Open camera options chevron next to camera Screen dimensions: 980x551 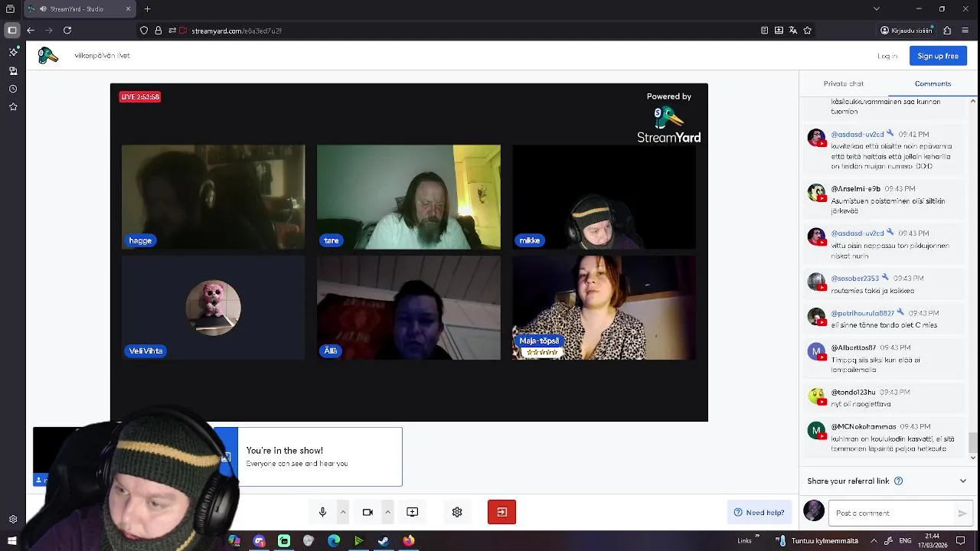point(387,512)
